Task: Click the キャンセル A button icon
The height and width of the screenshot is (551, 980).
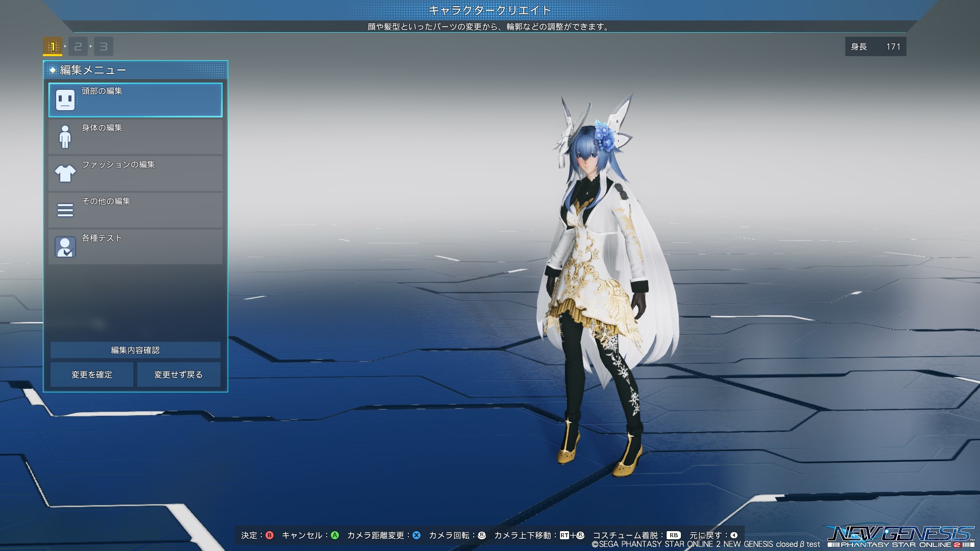Action: tap(335, 535)
